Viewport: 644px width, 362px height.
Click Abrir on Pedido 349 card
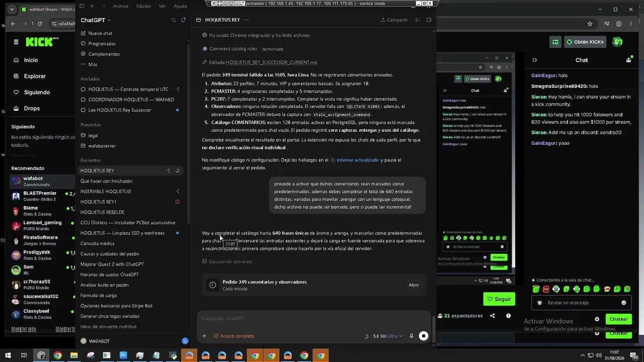(x=414, y=285)
